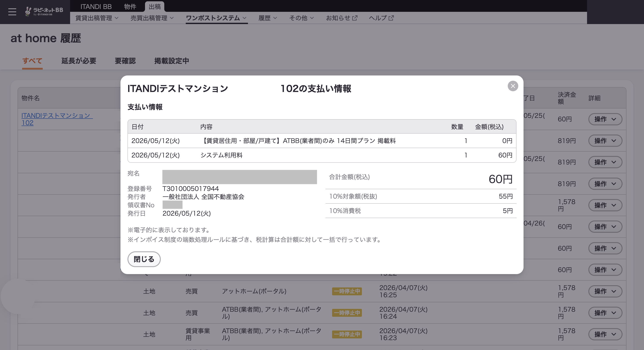Image resolution: width=644 pixels, height=350 pixels.
Task: Click the 金額(税込) column header in the dialog
Action: pos(489,127)
